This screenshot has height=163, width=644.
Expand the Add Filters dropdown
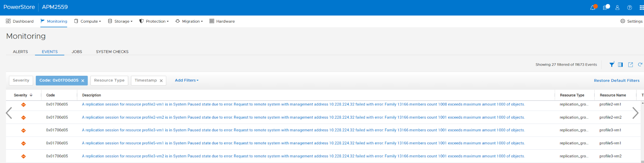pyautogui.click(x=187, y=80)
